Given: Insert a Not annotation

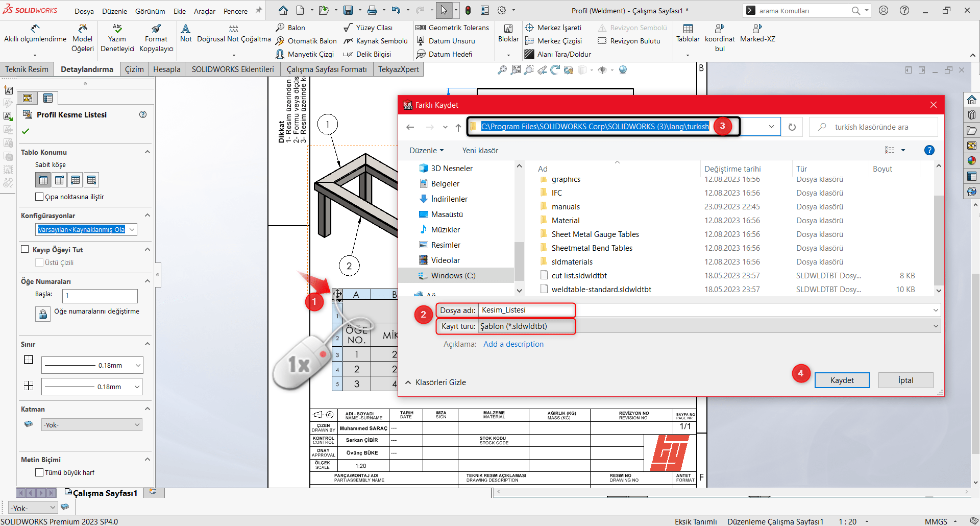Looking at the screenshot, I should 186,33.
